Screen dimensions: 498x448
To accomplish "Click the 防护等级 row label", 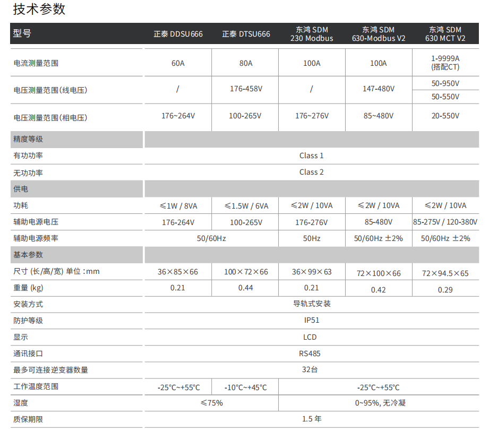I will click(x=28, y=321).
